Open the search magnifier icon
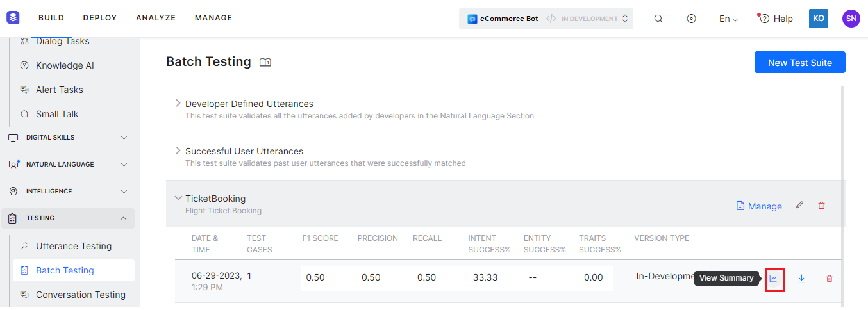 click(658, 19)
